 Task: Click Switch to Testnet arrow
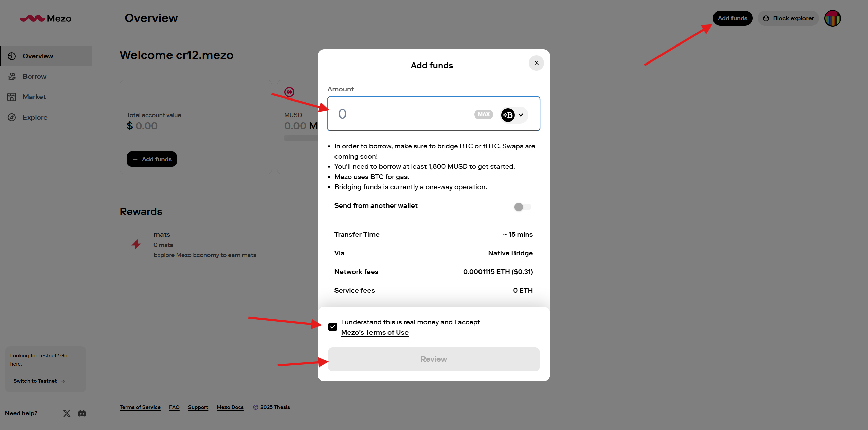(x=62, y=381)
